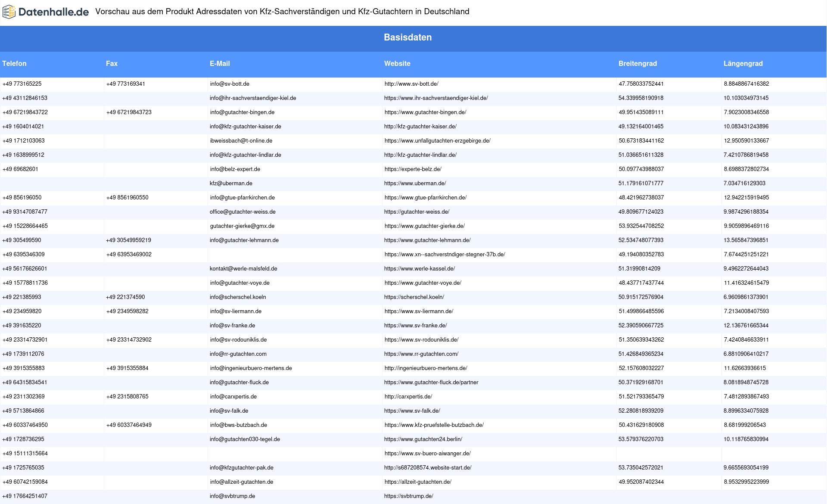Click the Website column header
827x504 pixels.
[397, 63]
